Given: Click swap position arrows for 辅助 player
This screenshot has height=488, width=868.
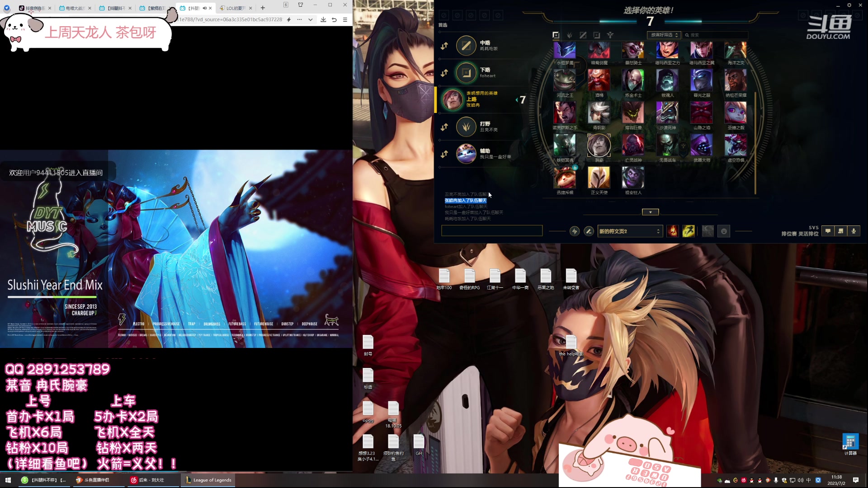Looking at the screenshot, I should coord(444,154).
